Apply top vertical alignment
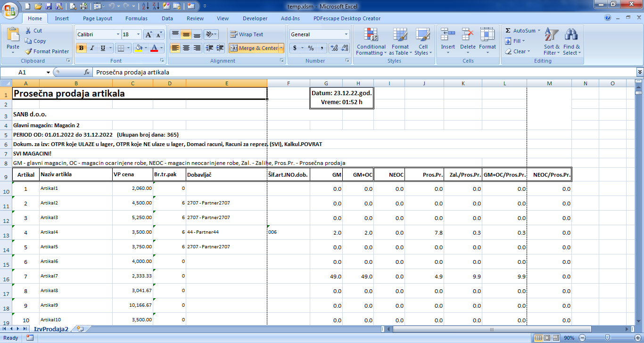Image resolution: width=644 pixels, height=343 pixels. pyautogui.click(x=175, y=34)
